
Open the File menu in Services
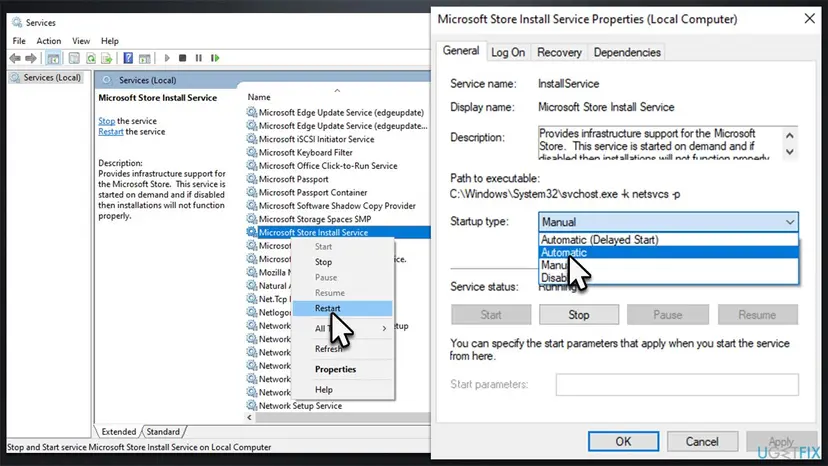point(19,41)
